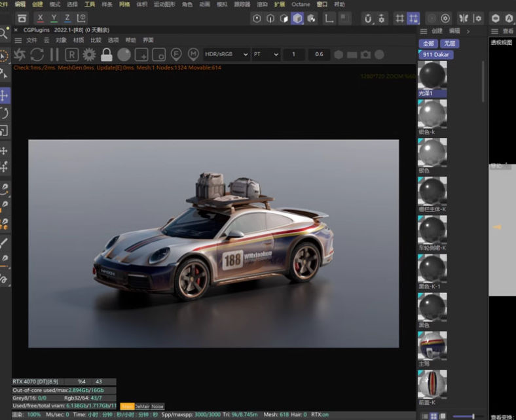Toggle the coordinate system icon next to Z

(81, 18)
